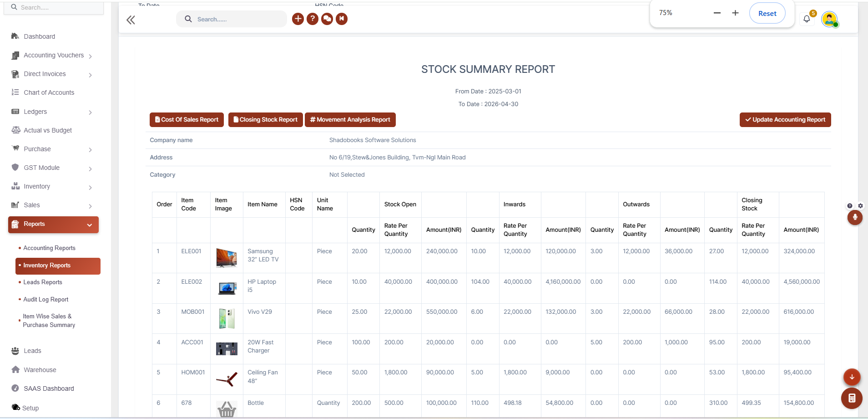
Task: Click the sidebar search field
Action: click(54, 7)
